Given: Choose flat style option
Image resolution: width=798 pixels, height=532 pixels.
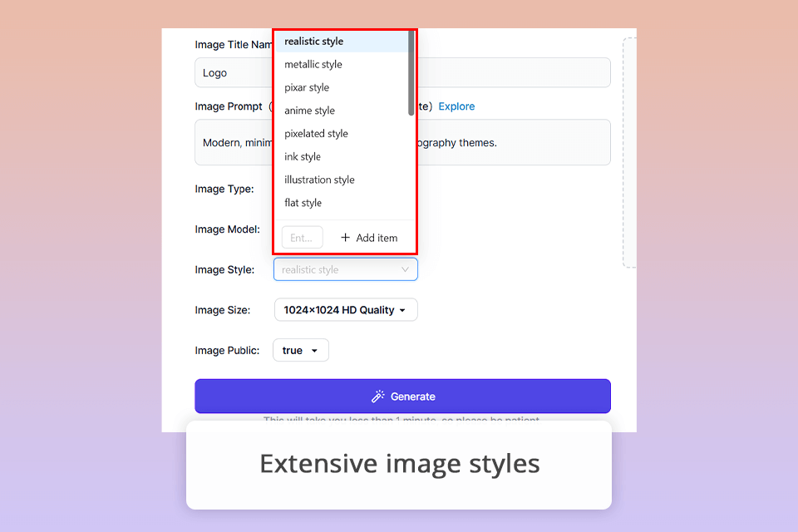Looking at the screenshot, I should (342, 203).
